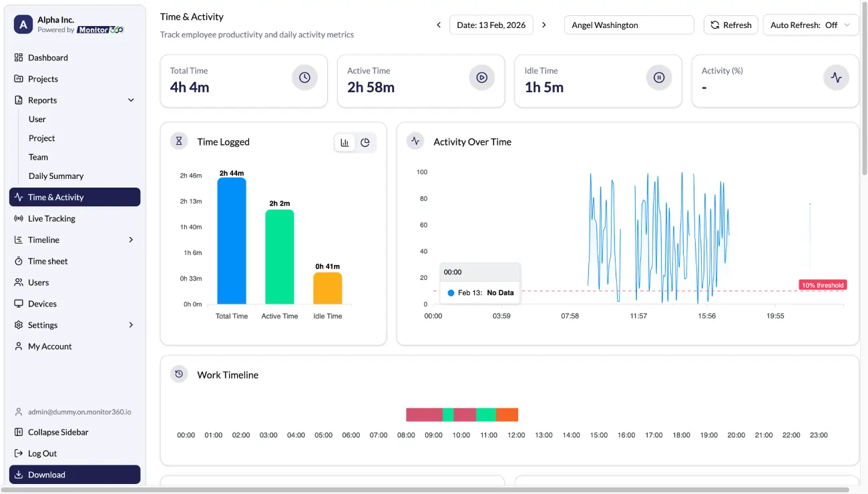Open the Angel Washington employee selector

[x=628, y=25]
